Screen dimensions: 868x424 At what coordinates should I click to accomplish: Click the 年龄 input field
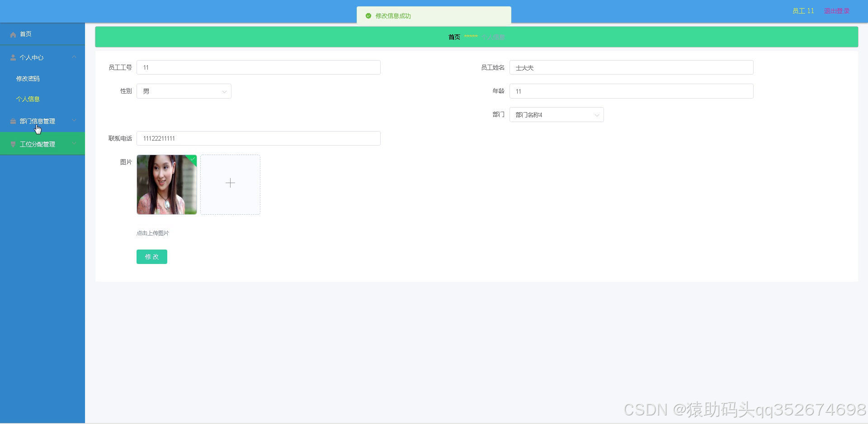[x=632, y=91]
